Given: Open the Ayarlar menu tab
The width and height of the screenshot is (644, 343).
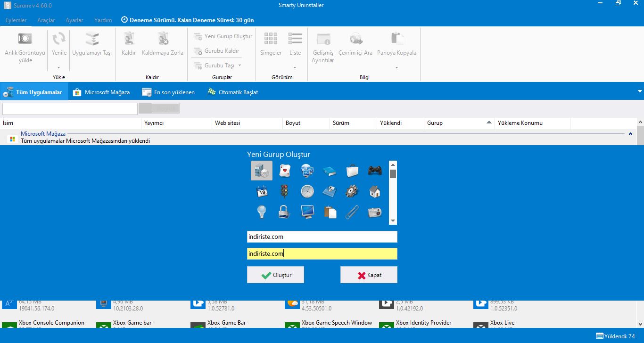Looking at the screenshot, I should click(74, 20).
